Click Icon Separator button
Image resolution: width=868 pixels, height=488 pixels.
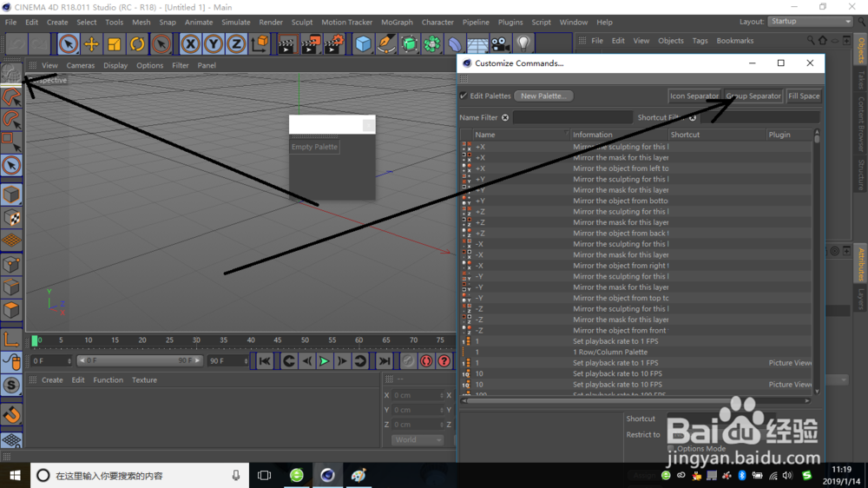point(694,96)
